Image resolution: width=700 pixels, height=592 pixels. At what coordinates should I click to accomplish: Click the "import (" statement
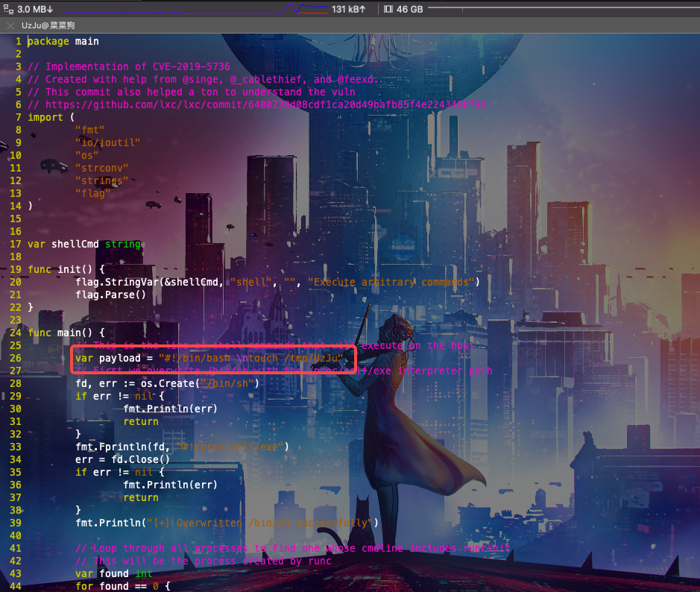51,117
